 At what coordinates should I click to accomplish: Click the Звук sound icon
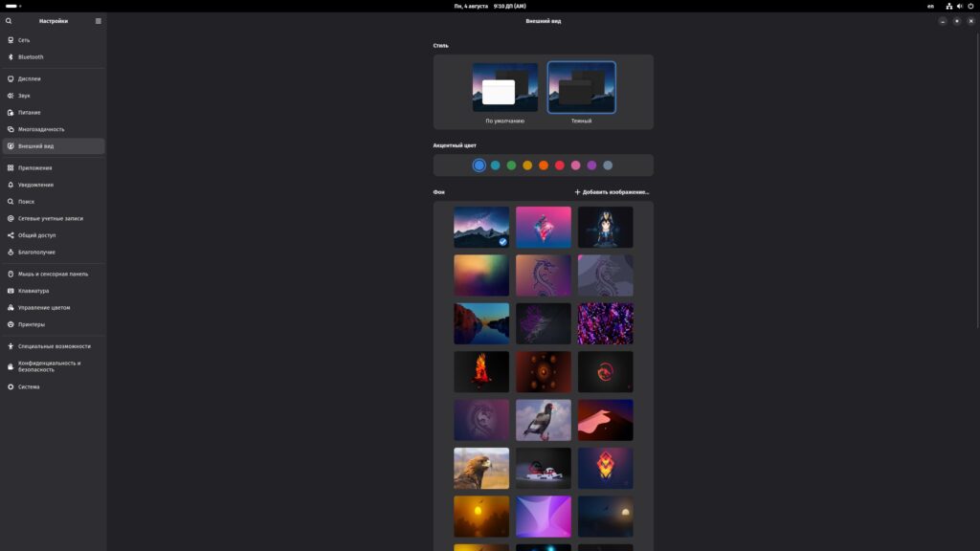(x=11, y=96)
